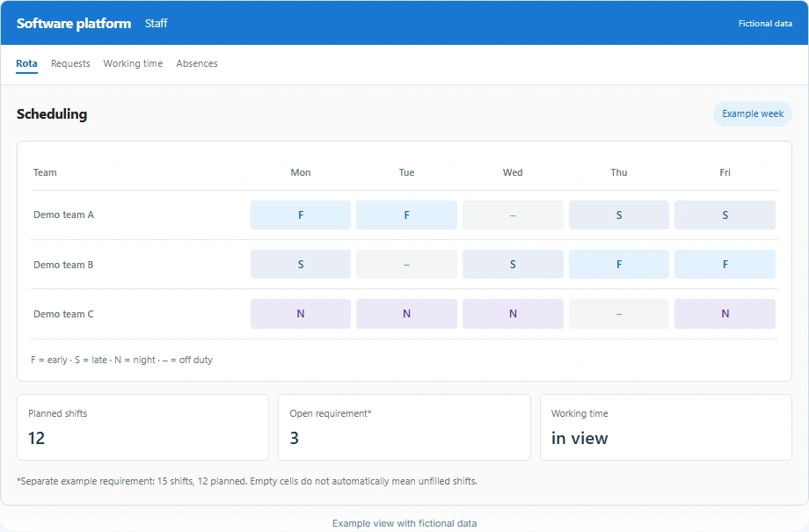
Task: Click the Fictional data label
Action: pyautogui.click(x=765, y=23)
